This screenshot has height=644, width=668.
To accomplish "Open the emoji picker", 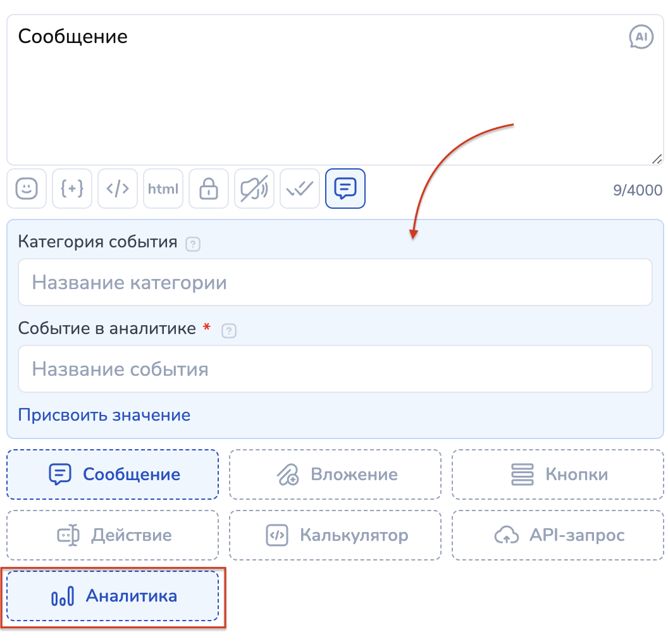I will [27, 189].
